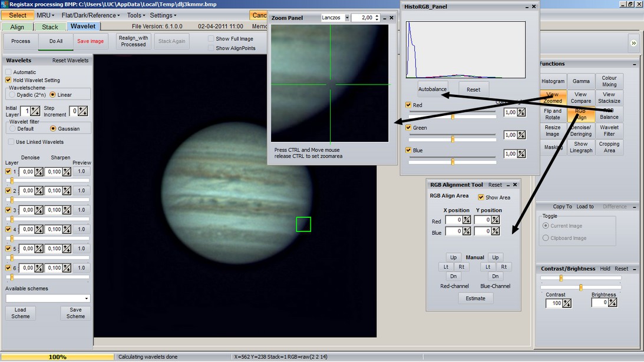644x362 pixels.
Task: Click Brightness value spinner icon
Action: pyautogui.click(x=612, y=303)
